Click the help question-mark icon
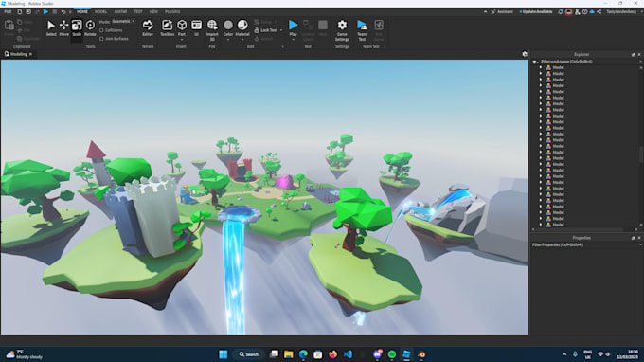The width and height of the screenshot is (644, 362). tap(584, 12)
